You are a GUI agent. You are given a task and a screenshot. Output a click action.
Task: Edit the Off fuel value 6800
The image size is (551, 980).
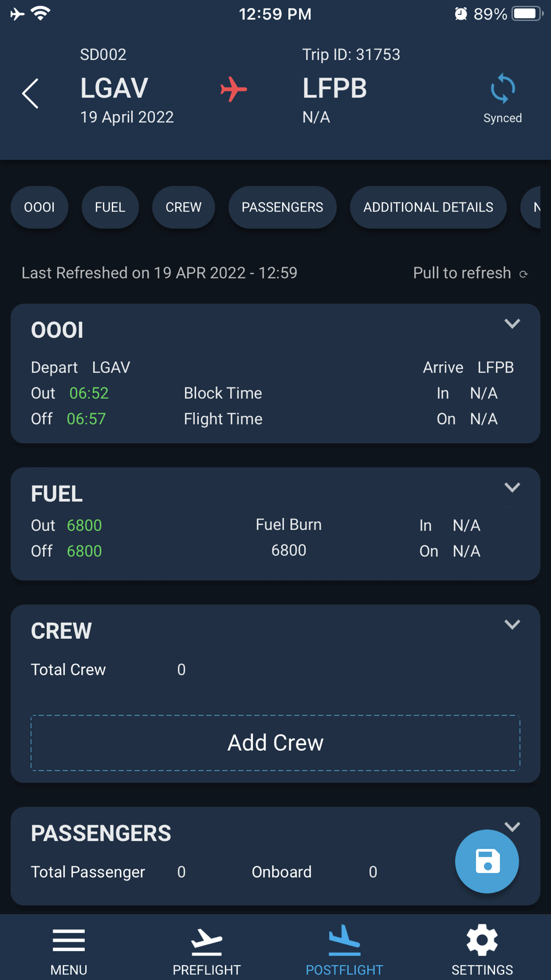84,551
